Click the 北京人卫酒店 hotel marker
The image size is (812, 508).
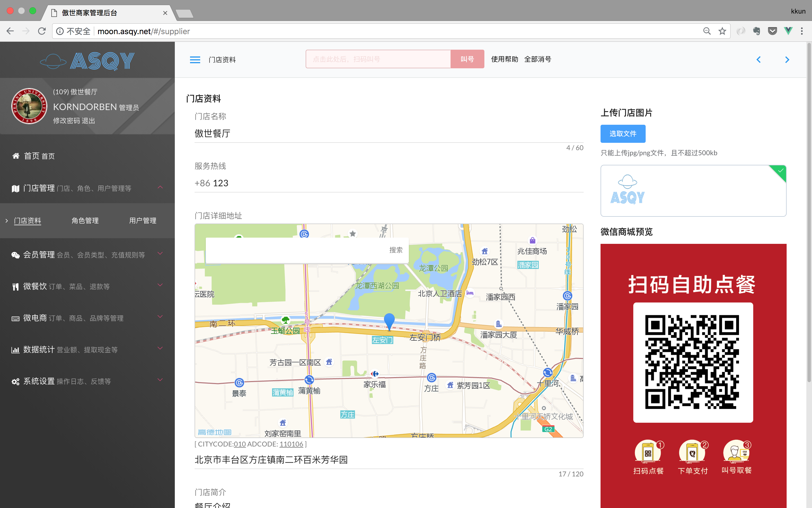470,293
